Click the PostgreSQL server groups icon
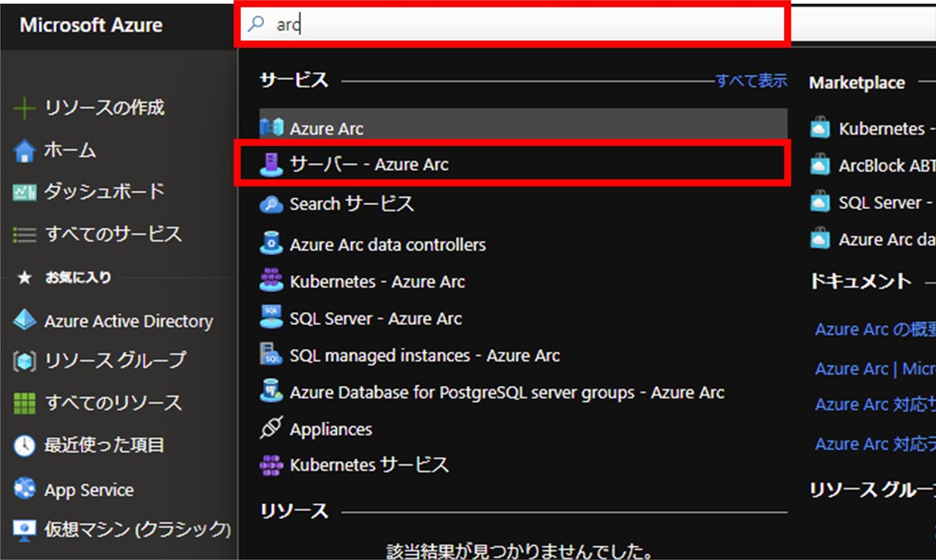The width and height of the screenshot is (936, 560). click(x=271, y=392)
